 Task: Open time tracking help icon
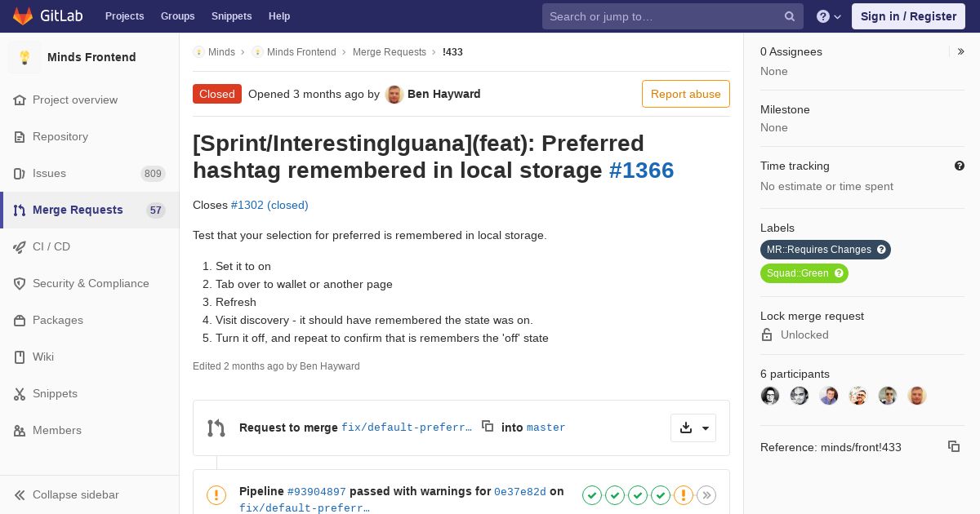pyautogui.click(x=960, y=166)
